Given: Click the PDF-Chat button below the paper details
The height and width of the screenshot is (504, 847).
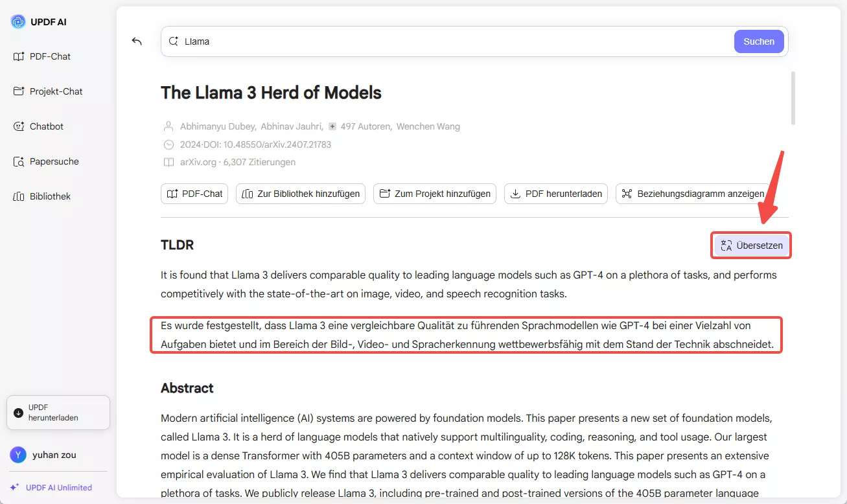Looking at the screenshot, I should pos(194,194).
